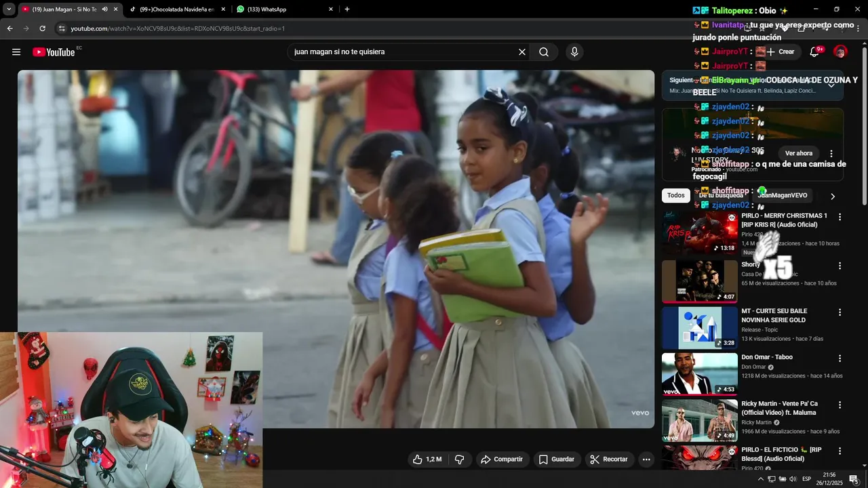
Task: Click the Ricky Martin channel name
Action: [x=756, y=422]
